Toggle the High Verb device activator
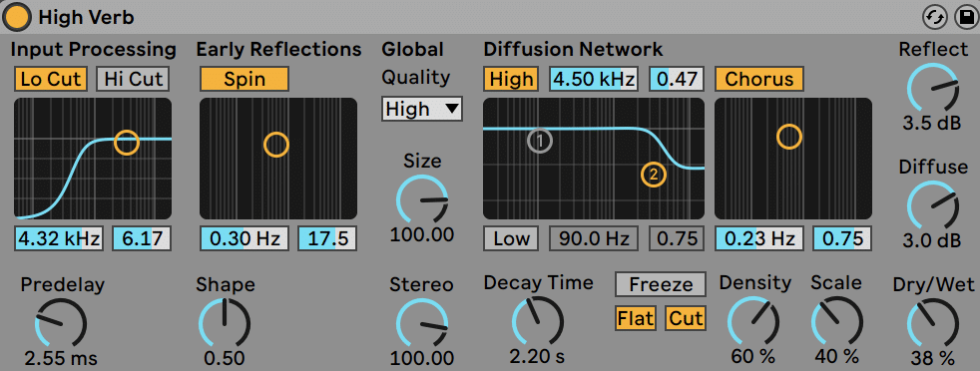This screenshot has width=980, height=371. click(17, 17)
